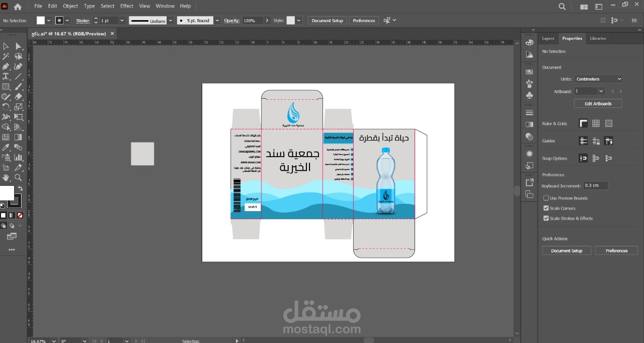
Task: Toggle rulers in Ruler & Grids
Action: coord(583,123)
